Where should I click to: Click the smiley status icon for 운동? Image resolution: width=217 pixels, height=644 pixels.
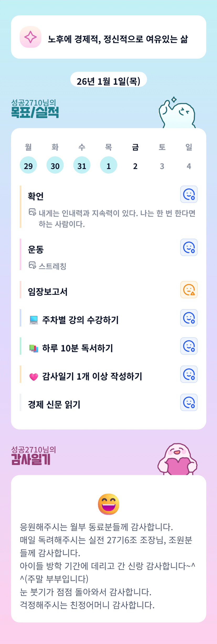[x=189, y=247]
